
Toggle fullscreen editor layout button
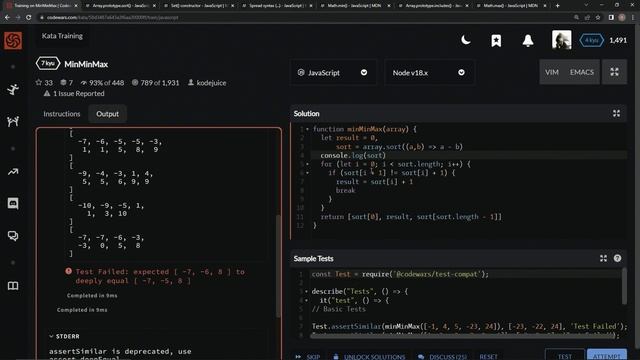point(614,72)
